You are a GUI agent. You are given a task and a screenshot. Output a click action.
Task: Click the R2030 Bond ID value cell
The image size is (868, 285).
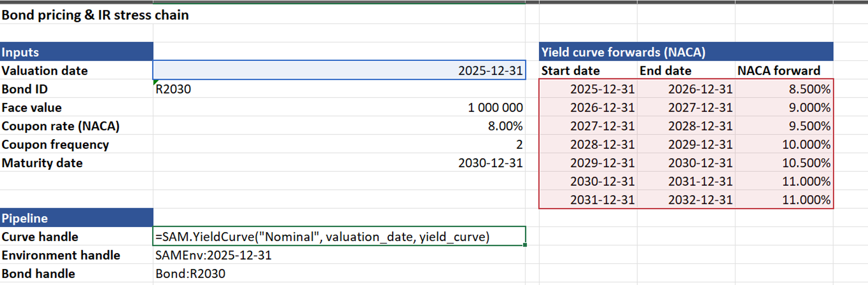tap(339, 89)
